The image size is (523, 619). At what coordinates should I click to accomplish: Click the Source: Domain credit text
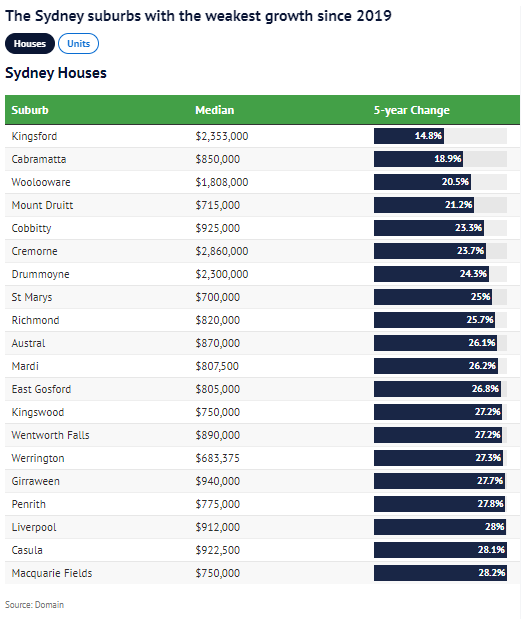click(34, 605)
